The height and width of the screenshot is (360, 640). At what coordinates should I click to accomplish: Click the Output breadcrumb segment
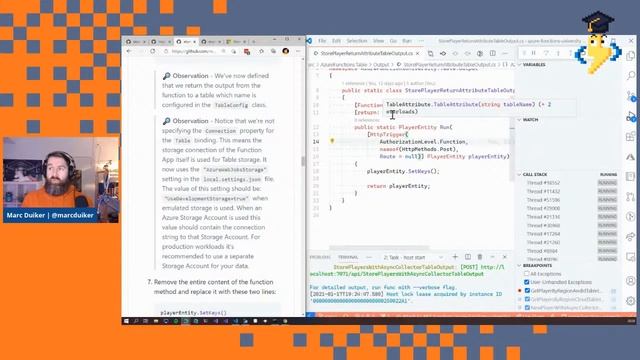(x=382, y=65)
